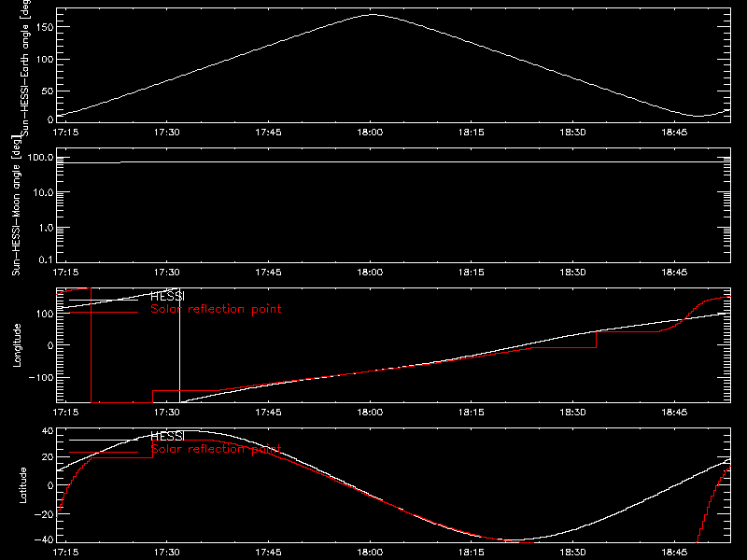Click the Latitude axis title
The width and height of the screenshot is (747, 560).
coord(22,485)
